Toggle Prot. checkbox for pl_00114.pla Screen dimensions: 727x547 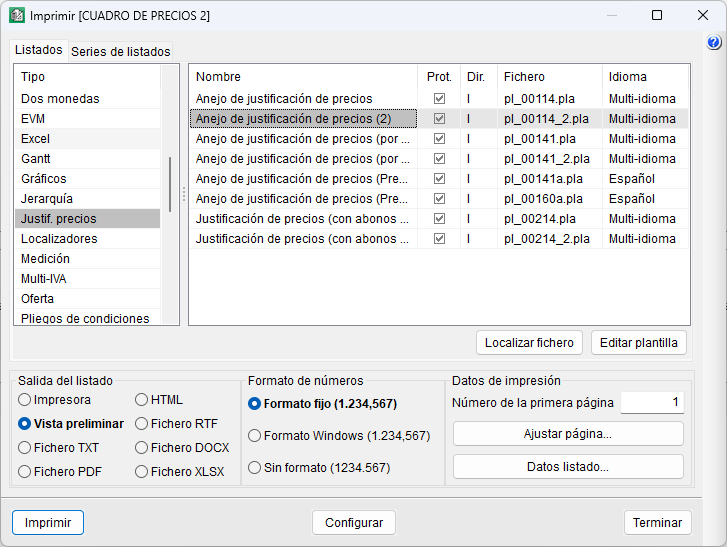tap(439, 99)
